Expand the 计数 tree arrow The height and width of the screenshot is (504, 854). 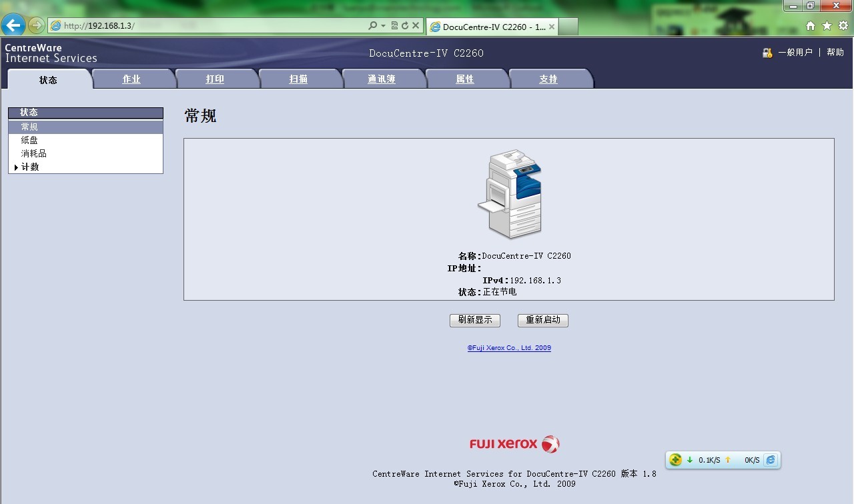coord(16,167)
